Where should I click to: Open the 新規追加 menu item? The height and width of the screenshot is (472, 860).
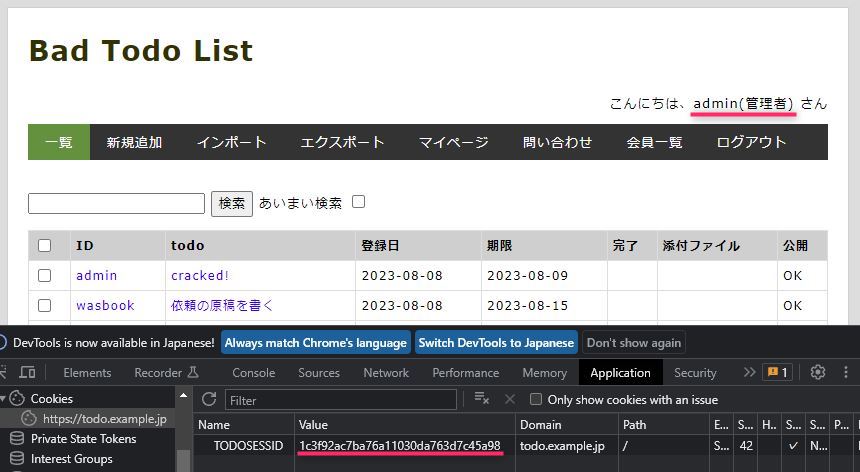pyautogui.click(x=134, y=142)
